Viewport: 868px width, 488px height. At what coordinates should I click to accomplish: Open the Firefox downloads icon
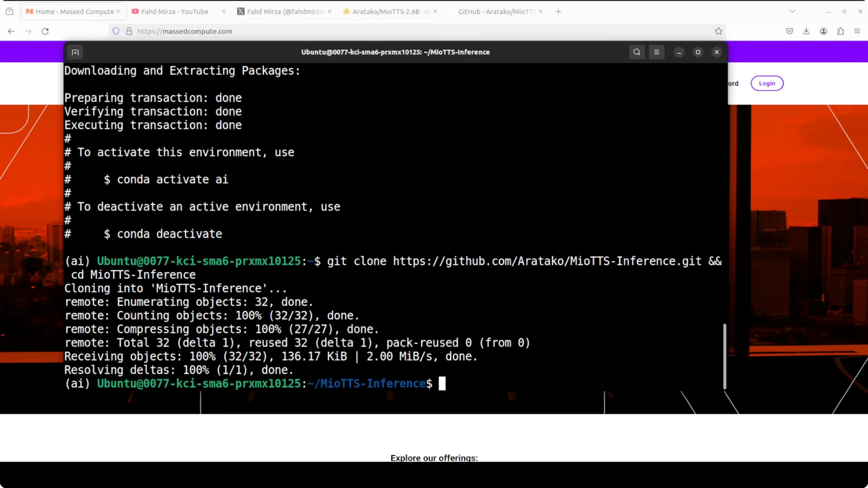tap(806, 31)
